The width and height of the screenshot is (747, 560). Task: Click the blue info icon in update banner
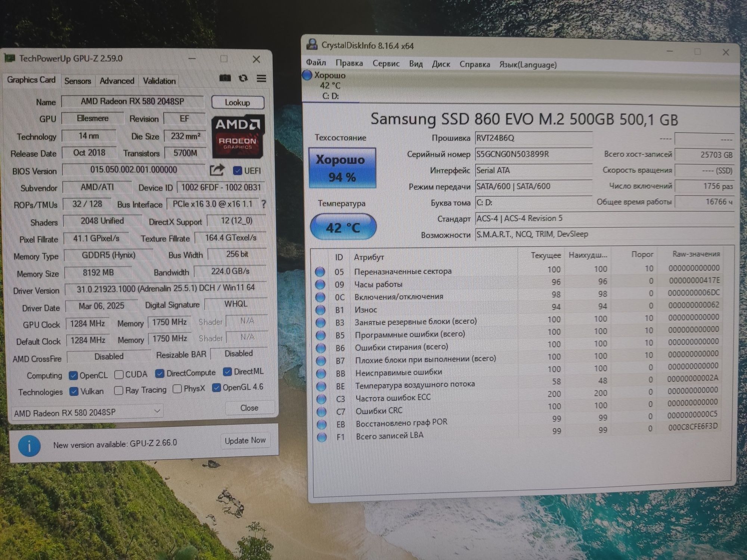(29, 445)
